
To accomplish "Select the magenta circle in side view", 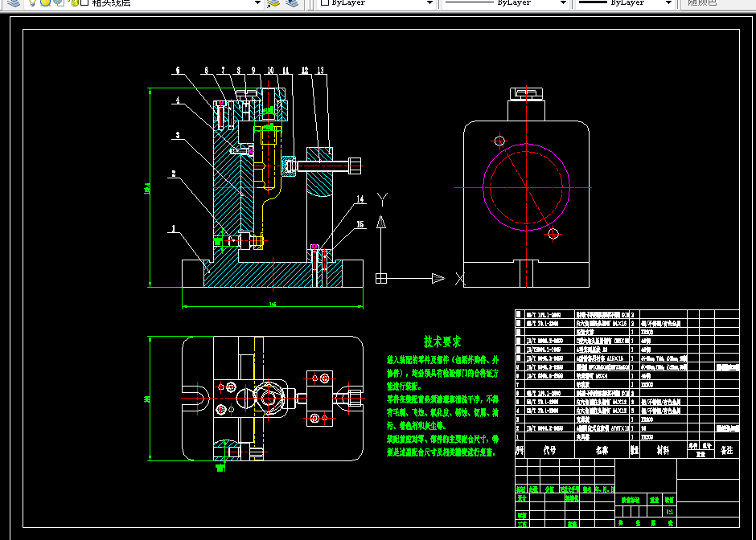I will point(527,187).
